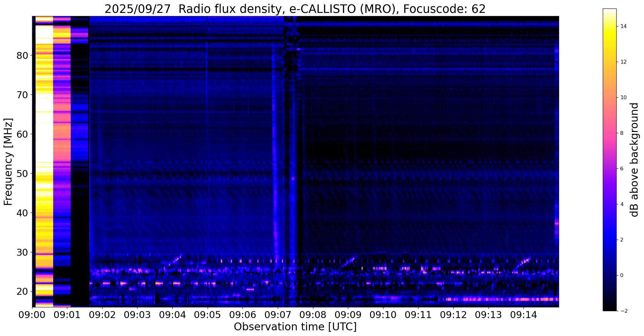644x336 pixels.
Task: Click the 30 MHz frequency tick label
Action: [x=22, y=252]
